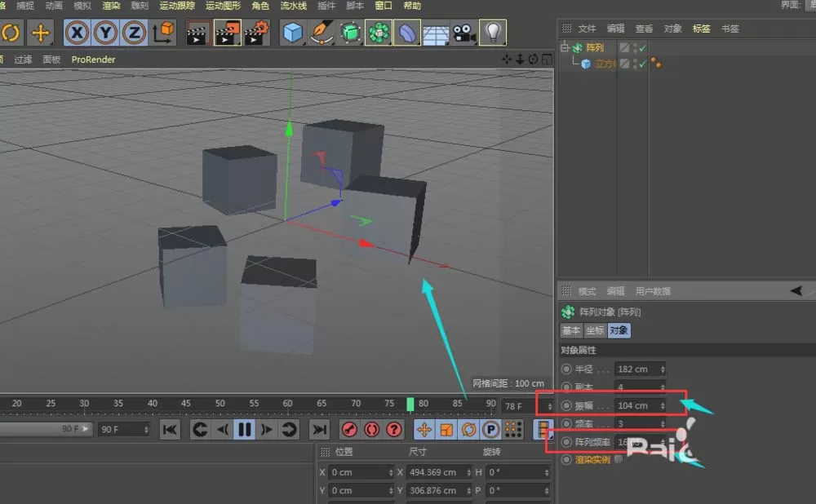Screen dimensions: 816x504
Task: Toggle keyframe circle for 半径
Action: tap(567, 369)
